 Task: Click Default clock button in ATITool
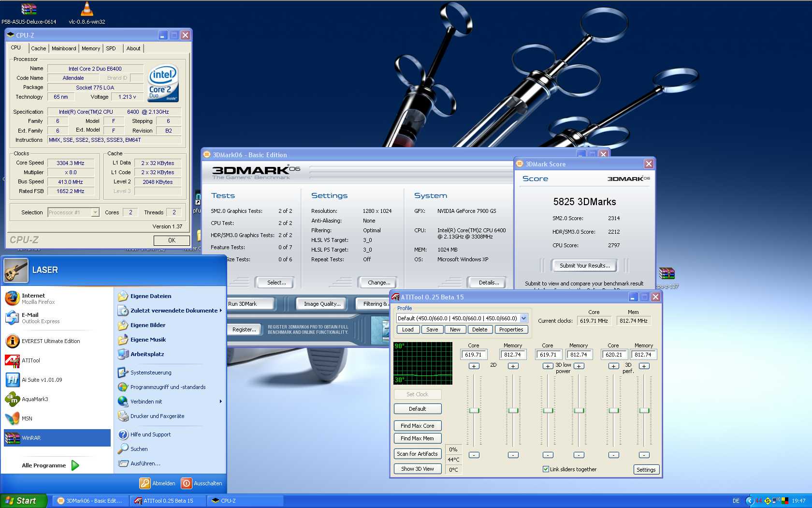point(418,409)
